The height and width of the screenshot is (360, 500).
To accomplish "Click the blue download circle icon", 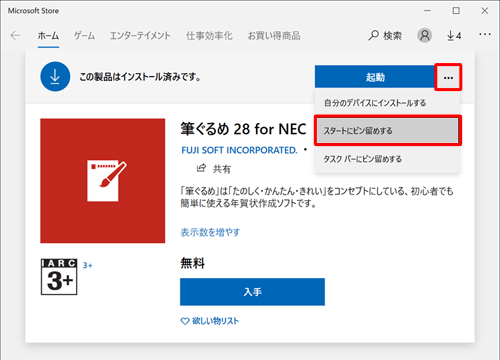I will tap(55, 77).
